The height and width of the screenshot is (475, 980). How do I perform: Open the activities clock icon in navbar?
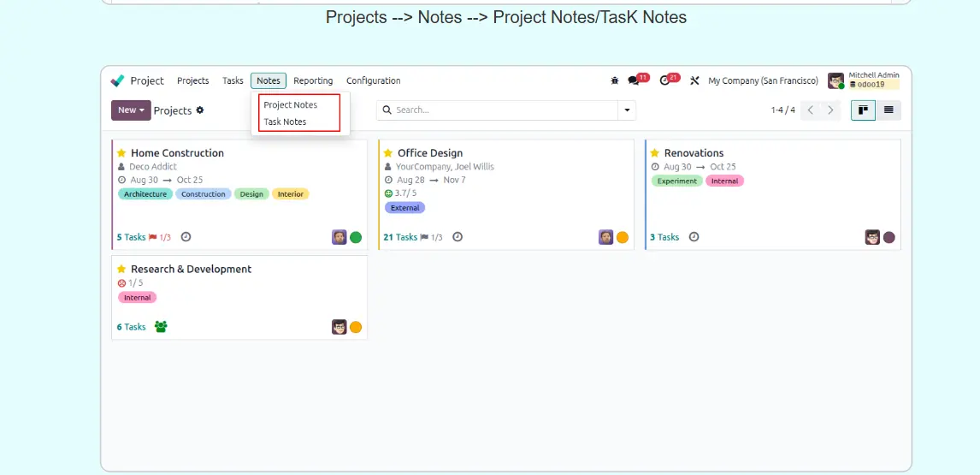point(664,80)
